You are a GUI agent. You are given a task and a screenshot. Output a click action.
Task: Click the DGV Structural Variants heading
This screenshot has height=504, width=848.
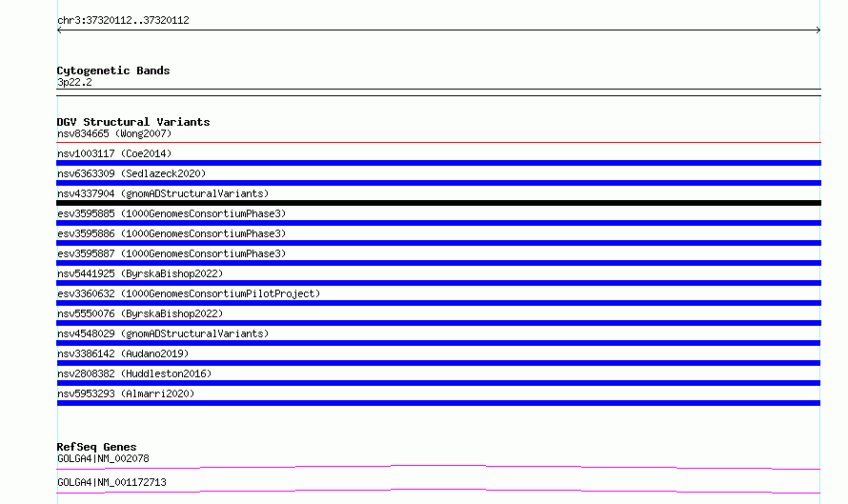[133, 122]
